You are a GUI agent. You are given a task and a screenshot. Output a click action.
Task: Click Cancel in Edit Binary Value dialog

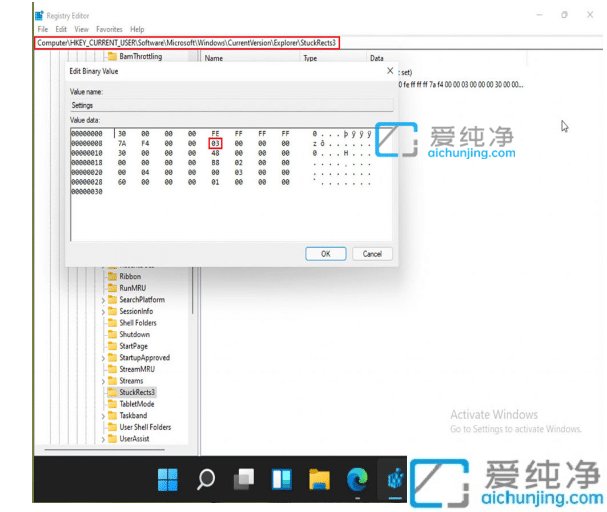tap(372, 254)
